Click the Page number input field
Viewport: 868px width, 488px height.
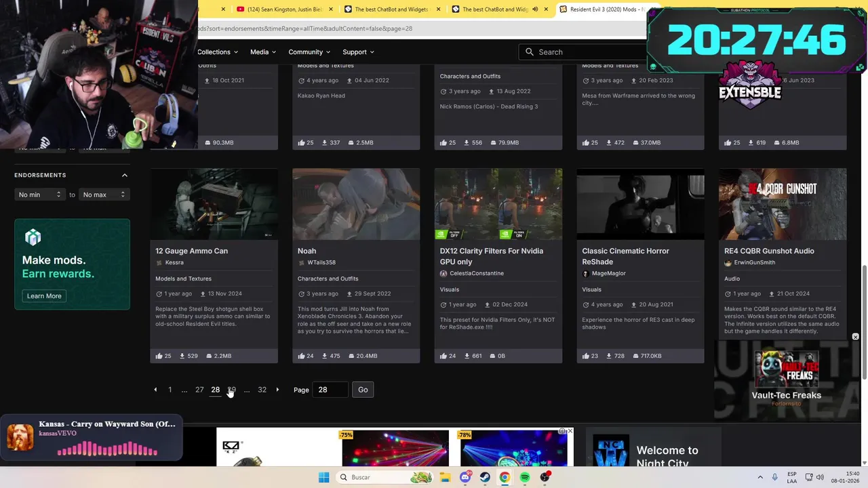[330, 390]
